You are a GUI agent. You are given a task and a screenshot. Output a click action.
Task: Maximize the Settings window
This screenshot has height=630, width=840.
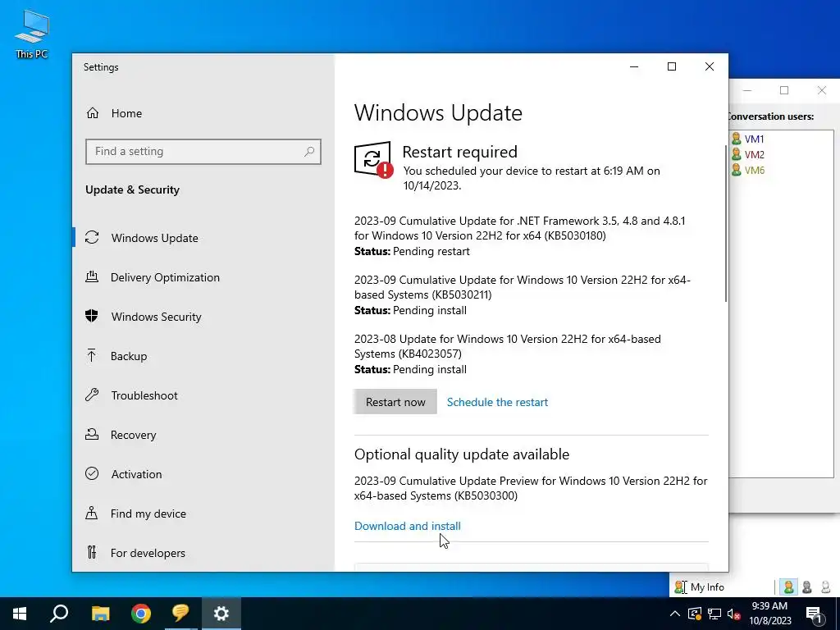coord(672,66)
